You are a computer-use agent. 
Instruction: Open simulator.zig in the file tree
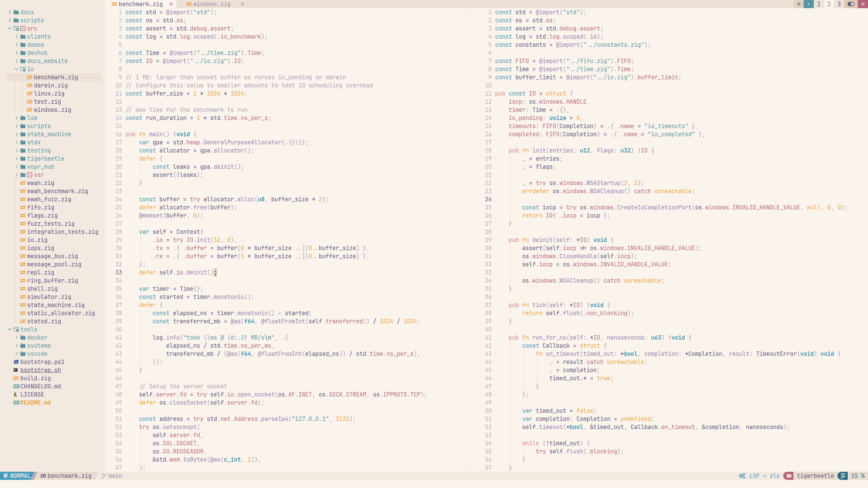pos(49,297)
